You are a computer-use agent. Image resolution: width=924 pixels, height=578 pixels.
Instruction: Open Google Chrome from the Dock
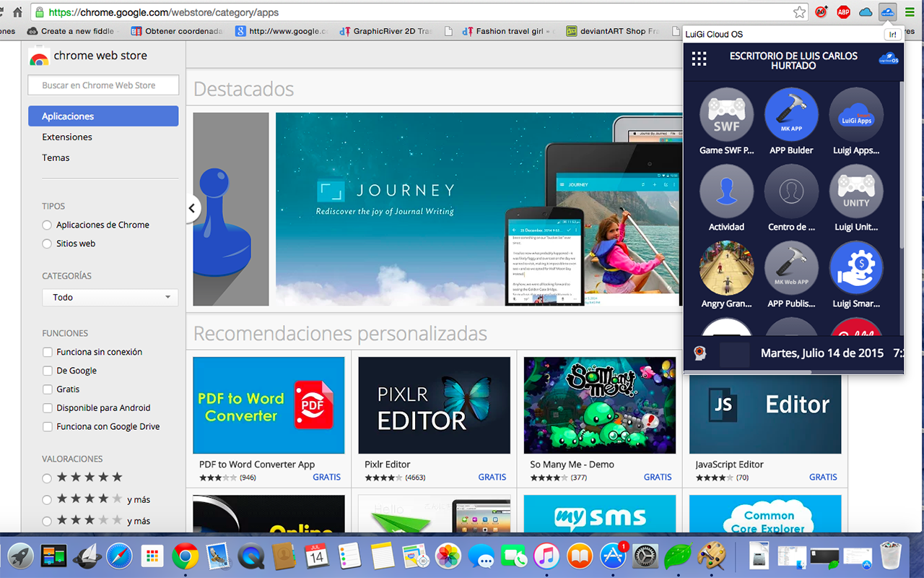[186, 556]
